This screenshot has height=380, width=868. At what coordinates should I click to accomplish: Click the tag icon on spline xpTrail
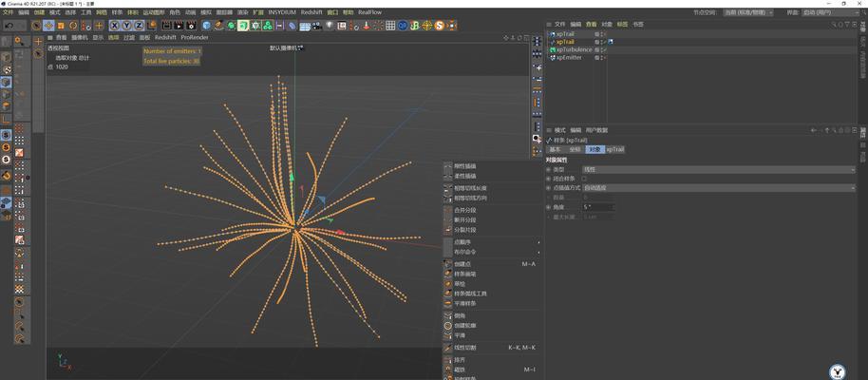pyautogui.click(x=611, y=42)
